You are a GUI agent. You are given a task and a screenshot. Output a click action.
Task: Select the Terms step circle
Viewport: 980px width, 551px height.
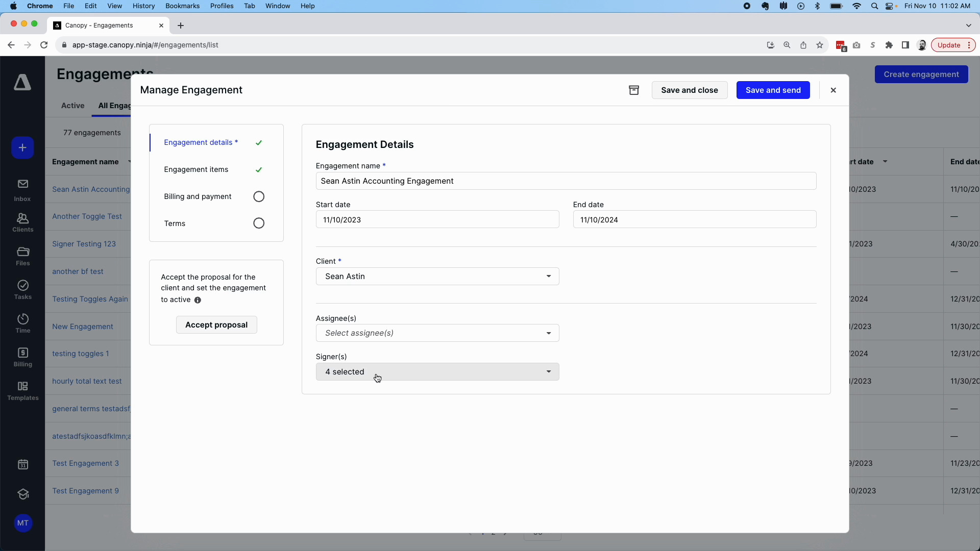pos(259,223)
